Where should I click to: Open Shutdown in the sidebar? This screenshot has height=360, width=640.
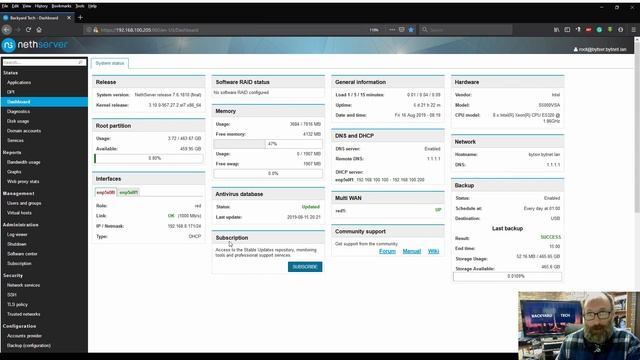click(x=16, y=244)
